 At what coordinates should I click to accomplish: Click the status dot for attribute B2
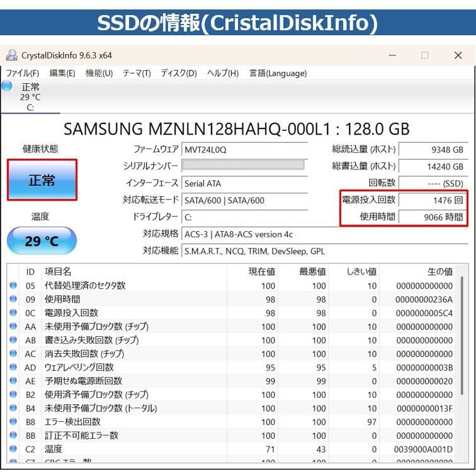pyautogui.click(x=13, y=394)
